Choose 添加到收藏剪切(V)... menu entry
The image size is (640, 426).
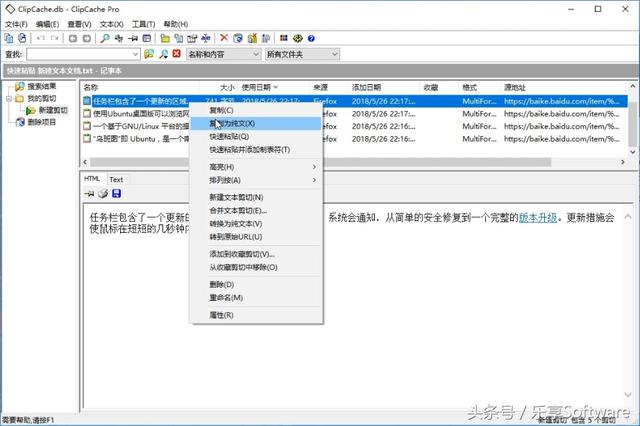tap(256, 254)
